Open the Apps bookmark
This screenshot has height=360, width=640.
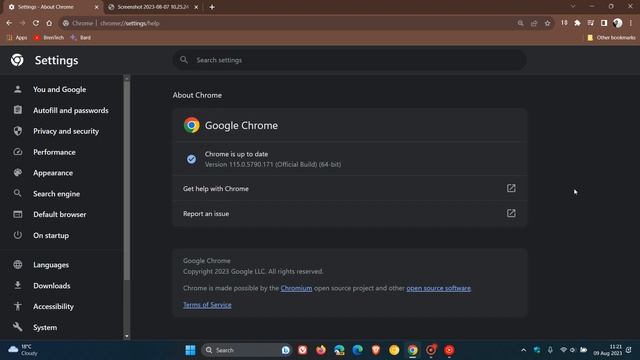tap(17, 38)
